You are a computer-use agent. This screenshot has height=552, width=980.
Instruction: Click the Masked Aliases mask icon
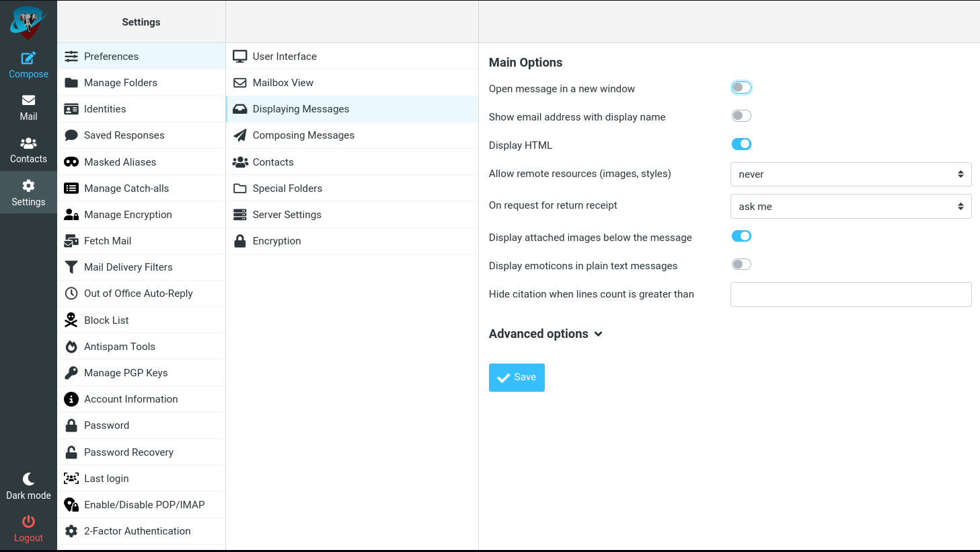point(71,162)
